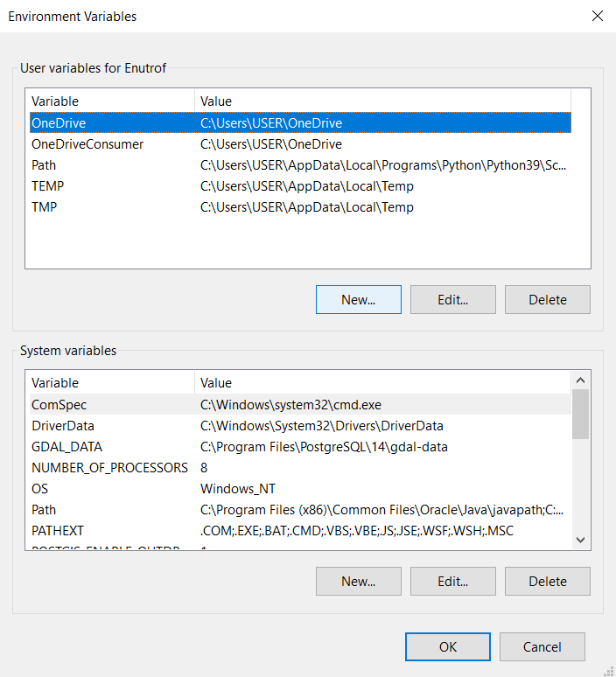The width and height of the screenshot is (616, 677).
Task: Select the DriverData system variable
Action: (300, 426)
